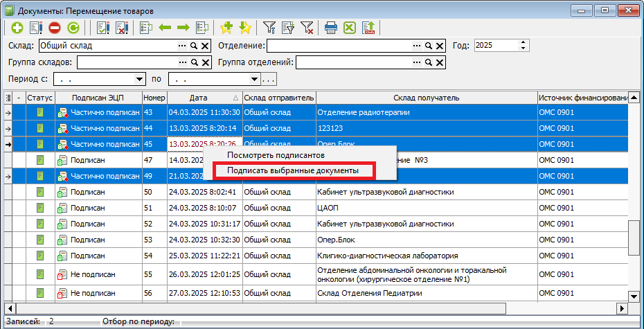Viewport: 644px width, 329px height.
Task: Choose 'Подписать выбранные документы' from context menu
Action: click(293, 170)
